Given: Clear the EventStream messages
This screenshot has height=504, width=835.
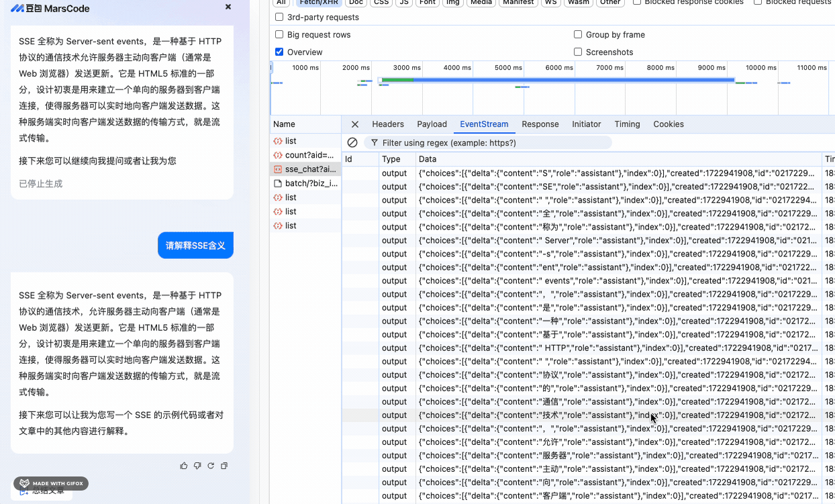Looking at the screenshot, I should (x=352, y=142).
